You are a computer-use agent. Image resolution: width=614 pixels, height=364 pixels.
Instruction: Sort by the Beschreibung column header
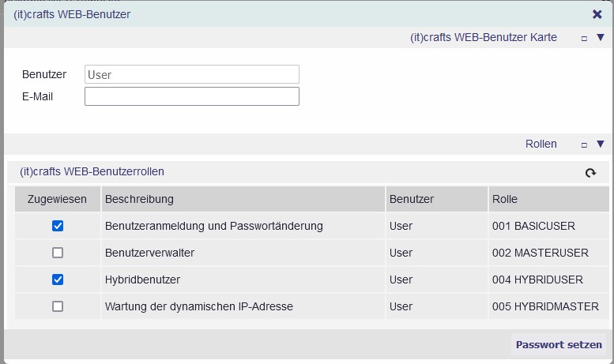[x=243, y=199]
